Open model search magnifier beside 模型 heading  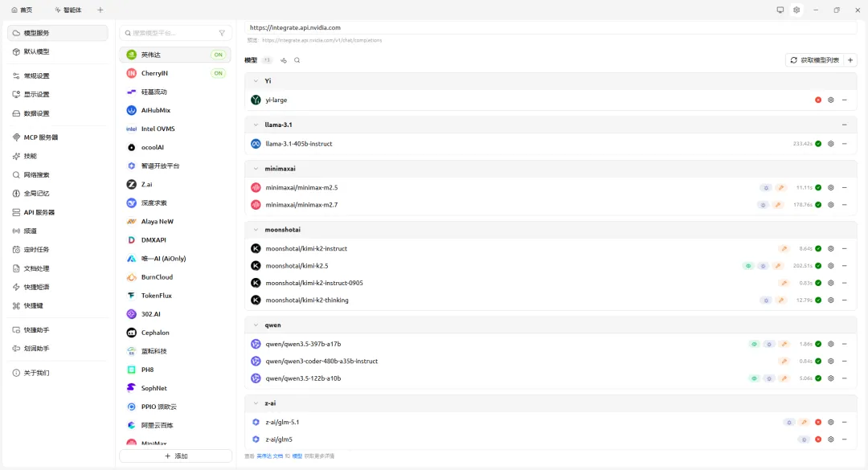tap(297, 60)
